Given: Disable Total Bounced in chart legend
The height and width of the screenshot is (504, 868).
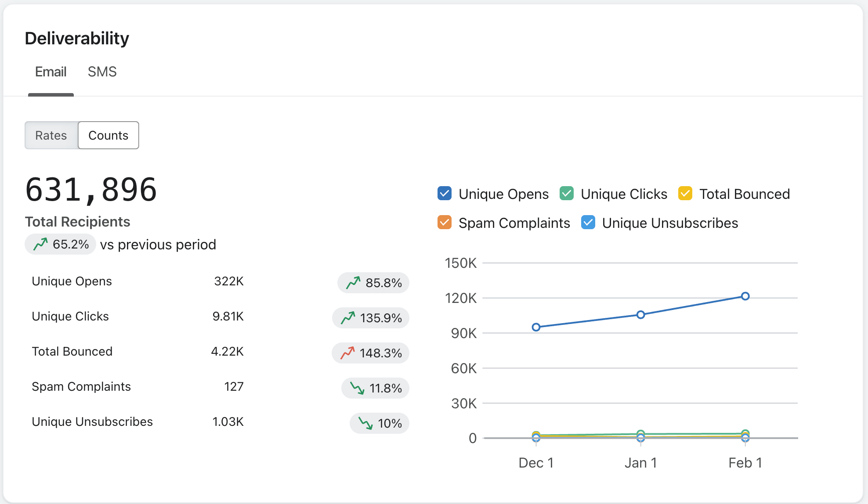Looking at the screenshot, I should point(685,194).
